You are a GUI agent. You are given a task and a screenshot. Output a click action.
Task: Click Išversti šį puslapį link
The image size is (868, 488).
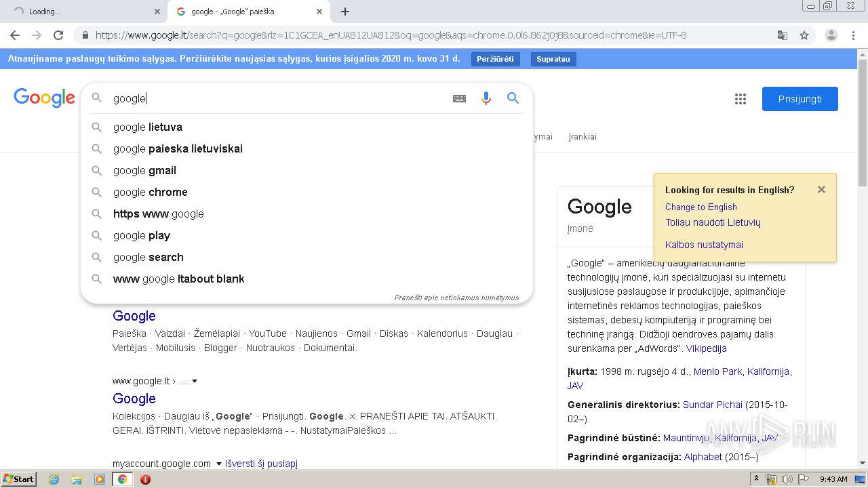coord(261,464)
